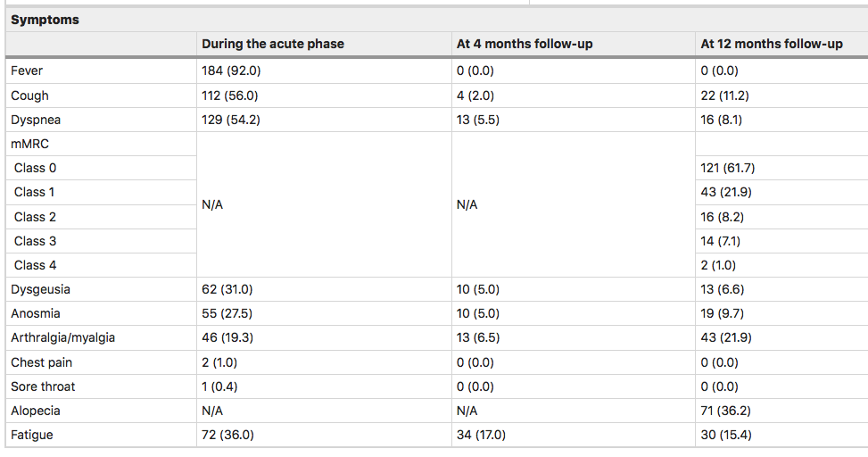This screenshot has width=868, height=457.
Task: Select the Anosmia row label
Action: pos(37,313)
